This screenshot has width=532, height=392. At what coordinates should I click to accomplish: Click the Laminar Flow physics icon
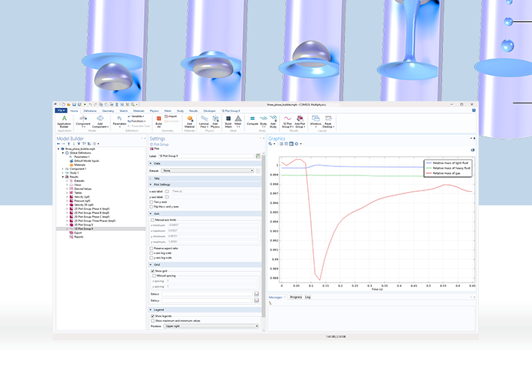(x=204, y=118)
